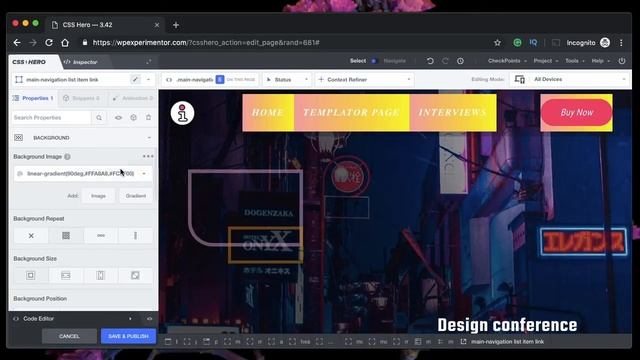Click the Add Image button
The image size is (640, 360).
tap(98, 196)
